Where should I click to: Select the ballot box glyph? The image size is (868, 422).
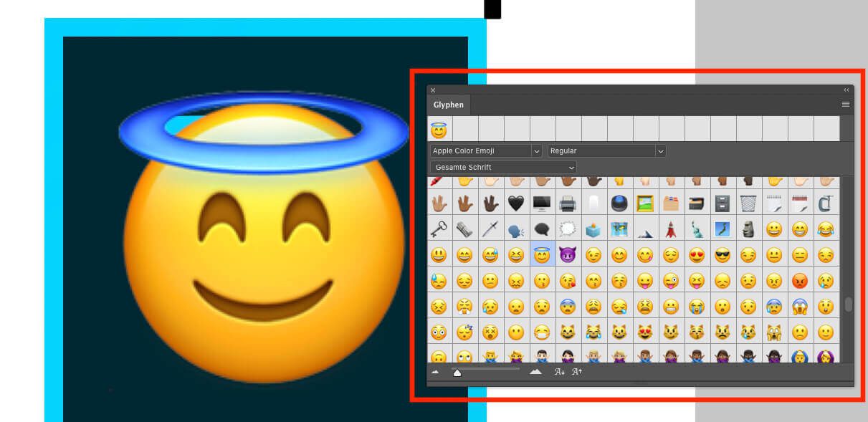[x=593, y=229]
